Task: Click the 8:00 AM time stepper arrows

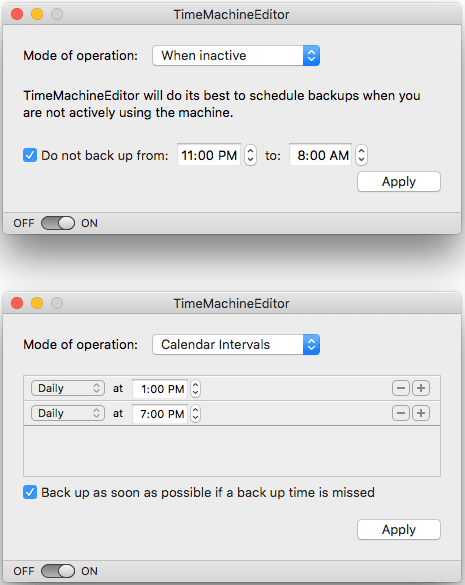Action: (x=361, y=155)
